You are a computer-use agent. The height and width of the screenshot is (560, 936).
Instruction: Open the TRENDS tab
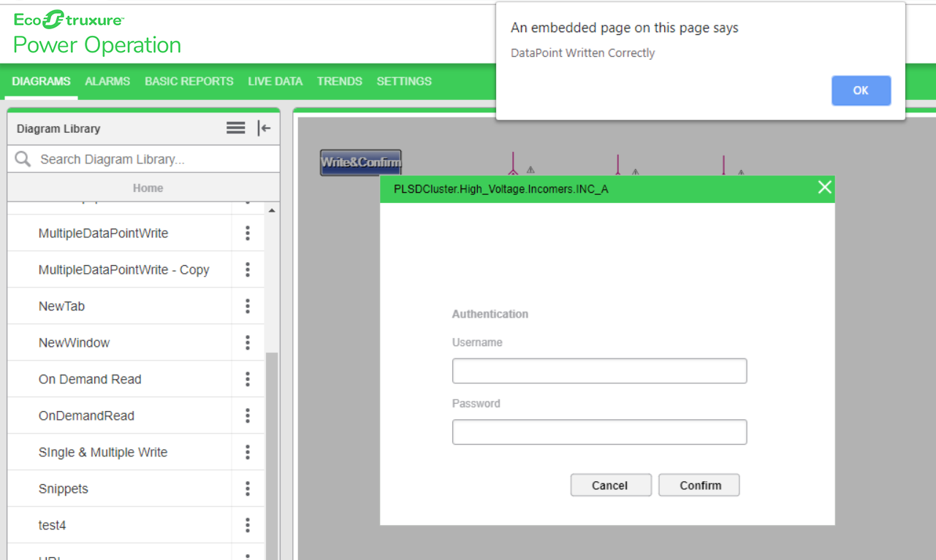[339, 81]
